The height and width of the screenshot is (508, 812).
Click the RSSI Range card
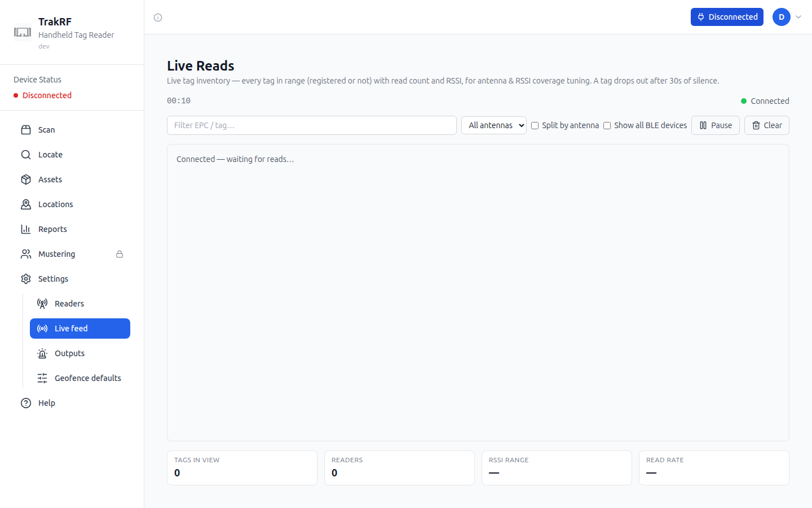point(557,468)
